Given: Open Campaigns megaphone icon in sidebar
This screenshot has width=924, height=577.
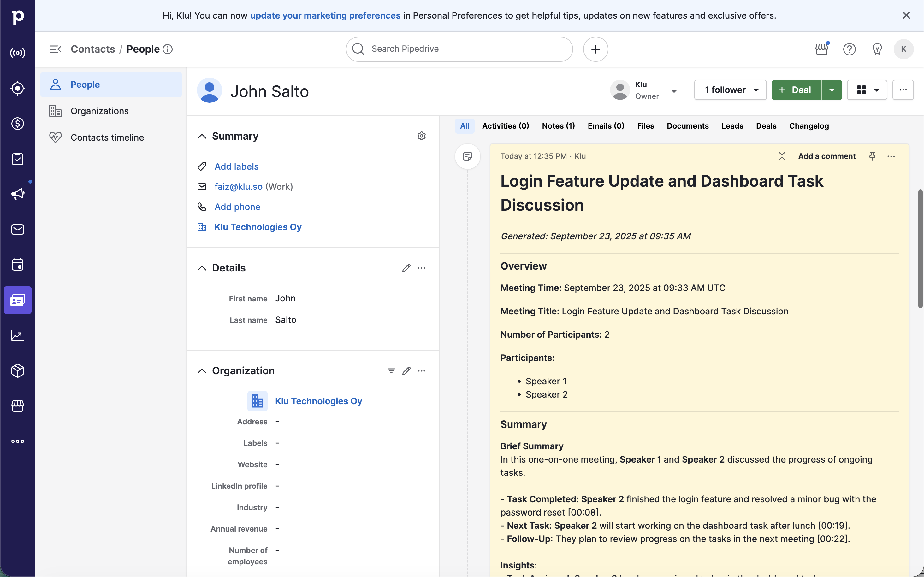Looking at the screenshot, I should (x=18, y=194).
